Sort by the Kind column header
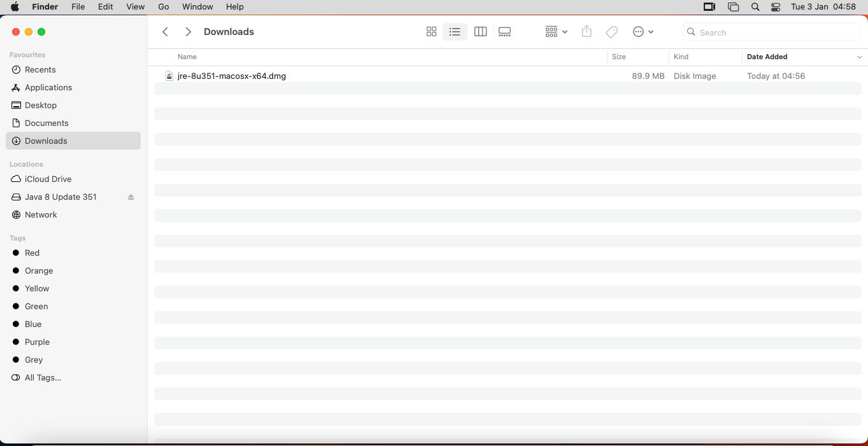Viewport: 868px width, 446px height. click(x=681, y=57)
